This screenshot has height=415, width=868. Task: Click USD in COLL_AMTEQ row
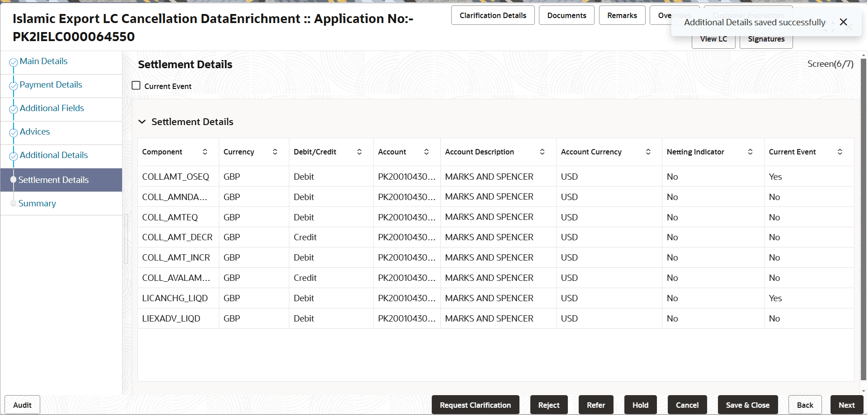pyautogui.click(x=569, y=217)
